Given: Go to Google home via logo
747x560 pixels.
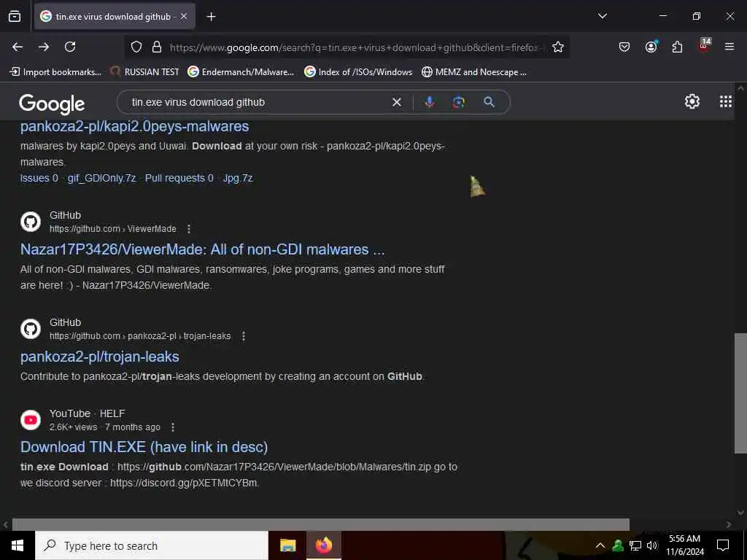Looking at the screenshot, I should coord(52,104).
